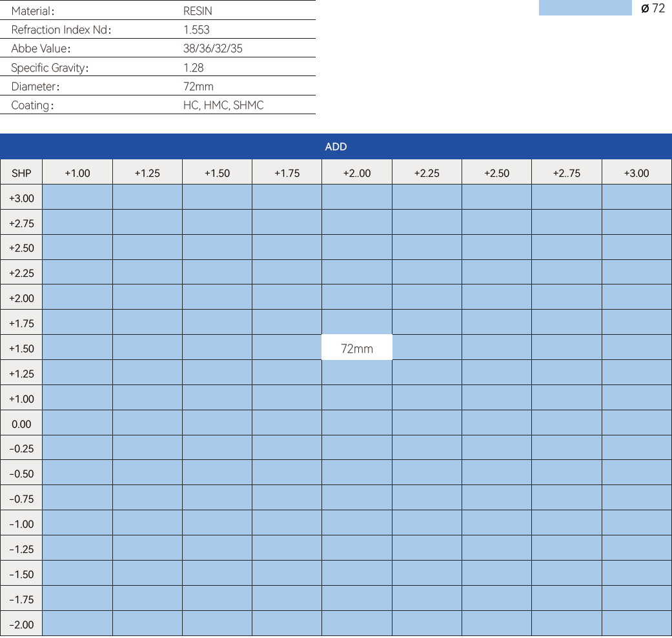Click the 1.553 refraction index value

[x=196, y=30]
